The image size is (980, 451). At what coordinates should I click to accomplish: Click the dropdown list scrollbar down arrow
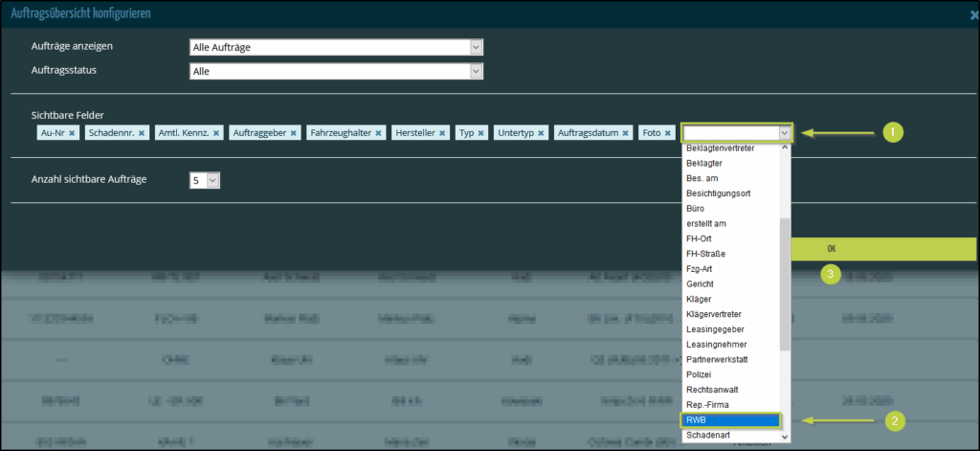click(786, 437)
